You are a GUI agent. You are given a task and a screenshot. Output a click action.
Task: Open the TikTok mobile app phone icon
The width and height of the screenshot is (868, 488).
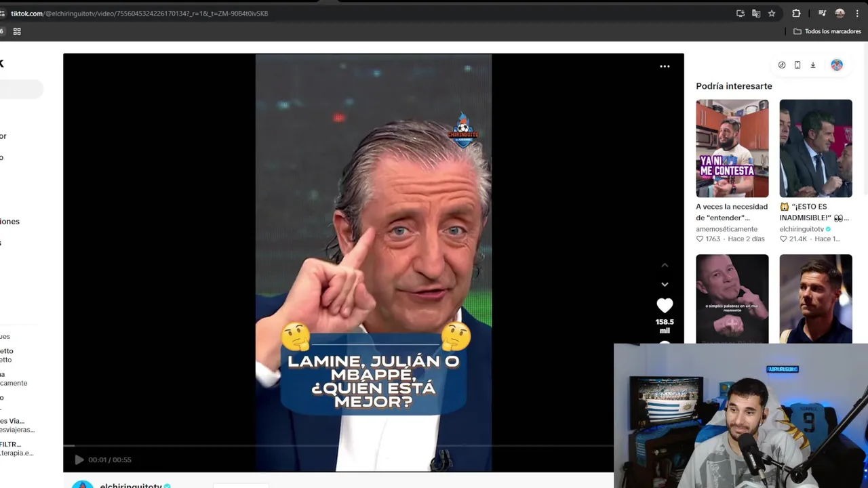coord(797,65)
